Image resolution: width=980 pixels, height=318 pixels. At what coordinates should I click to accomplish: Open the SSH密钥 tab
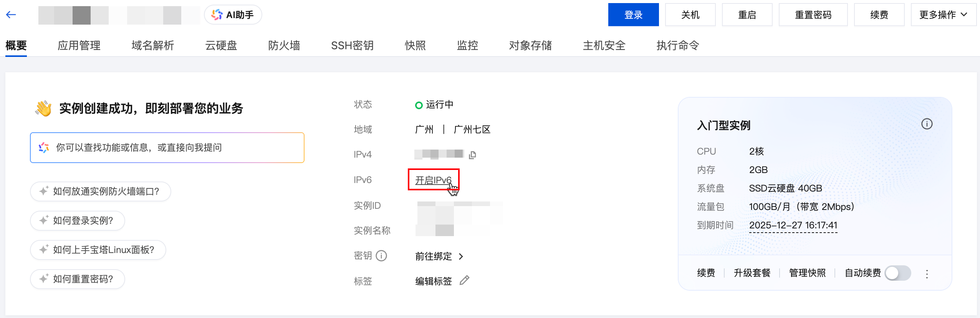[352, 45]
